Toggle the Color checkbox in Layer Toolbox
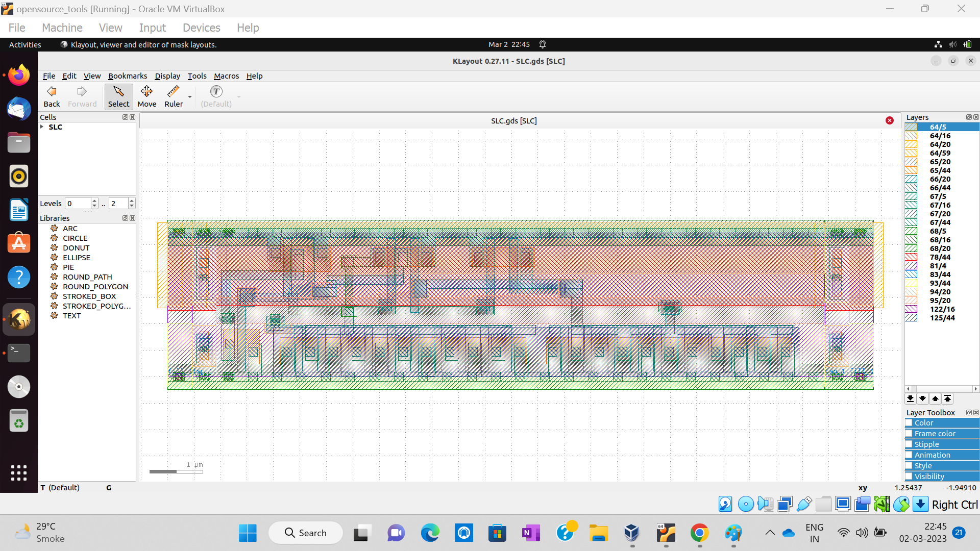The image size is (980, 551). pyautogui.click(x=909, y=423)
